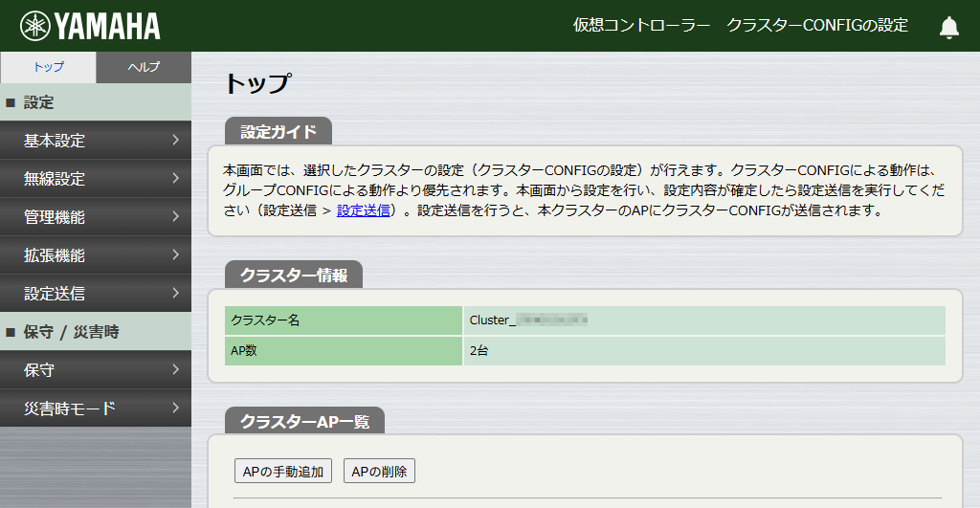The width and height of the screenshot is (980, 508).
Task: Click the AP数 label cell
Action: click(x=344, y=350)
